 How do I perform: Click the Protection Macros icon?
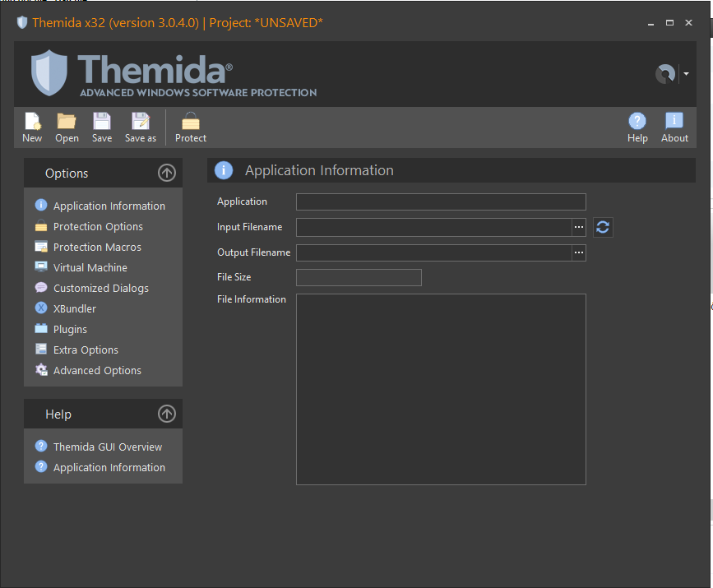tap(41, 247)
